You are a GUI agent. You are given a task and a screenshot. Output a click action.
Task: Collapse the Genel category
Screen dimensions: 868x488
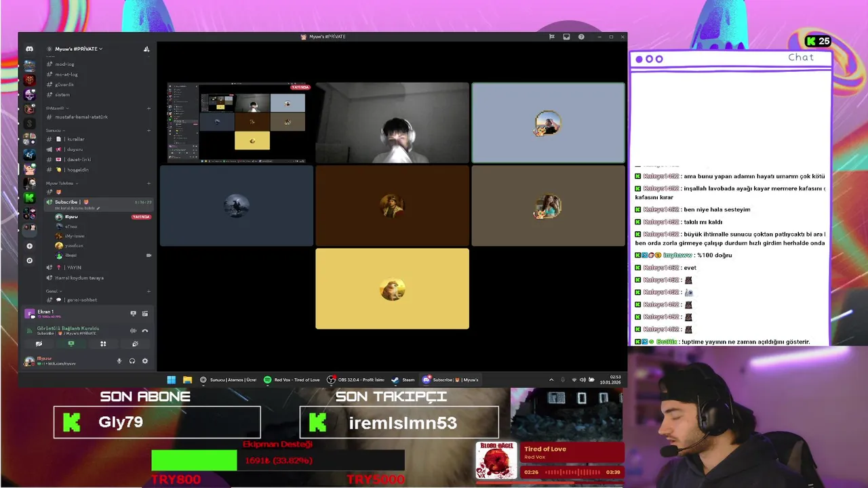point(53,291)
